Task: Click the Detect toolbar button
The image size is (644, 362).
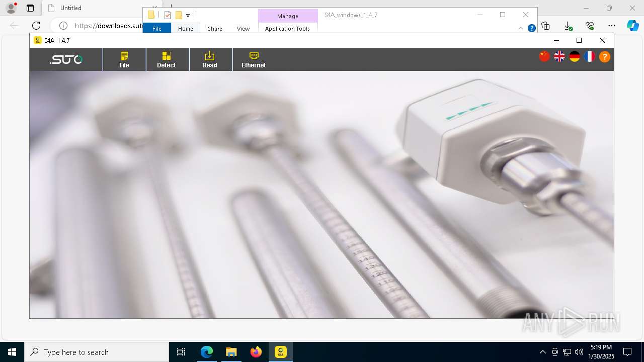Action: [x=167, y=59]
